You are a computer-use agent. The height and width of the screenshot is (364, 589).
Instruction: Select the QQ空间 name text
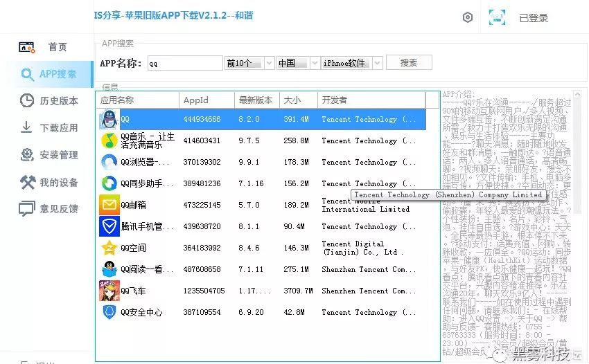click(133, 248)
